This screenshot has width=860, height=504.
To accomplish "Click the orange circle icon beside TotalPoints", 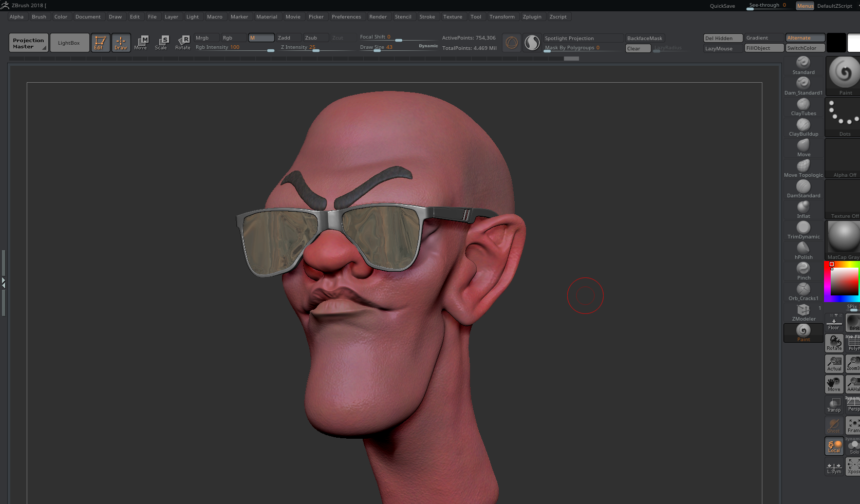I will (512, 43).
